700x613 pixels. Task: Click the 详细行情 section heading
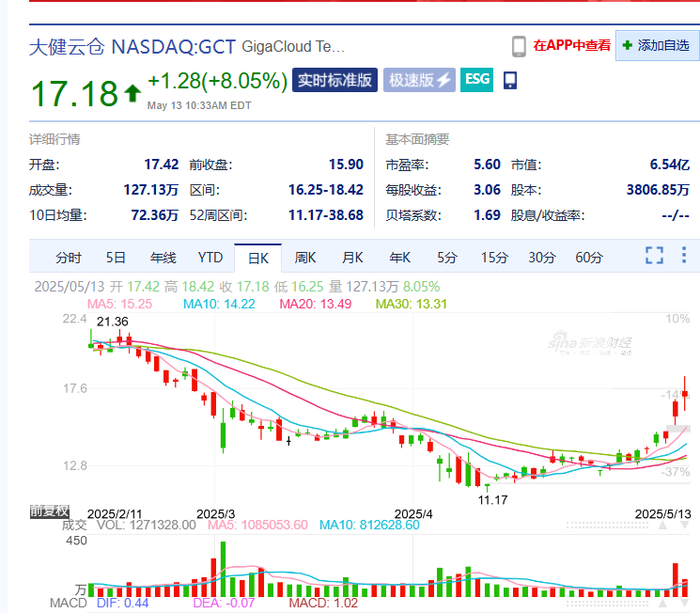tap(54, 139)
